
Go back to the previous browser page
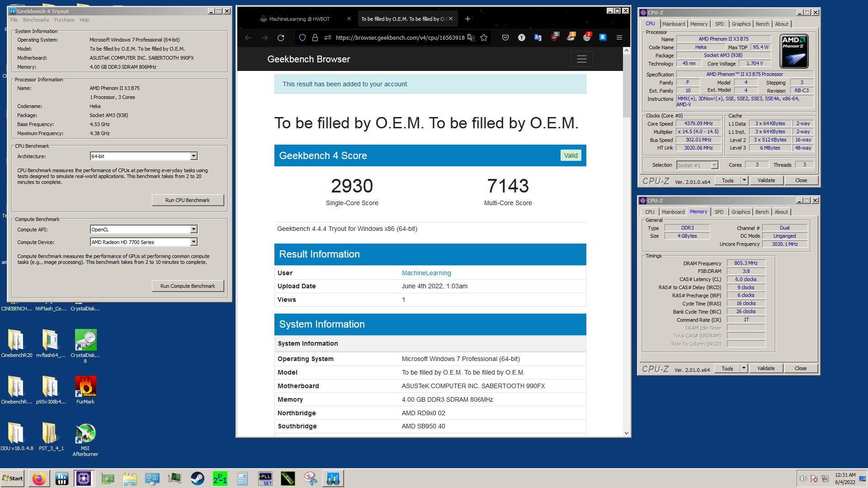tap(248, 38)
